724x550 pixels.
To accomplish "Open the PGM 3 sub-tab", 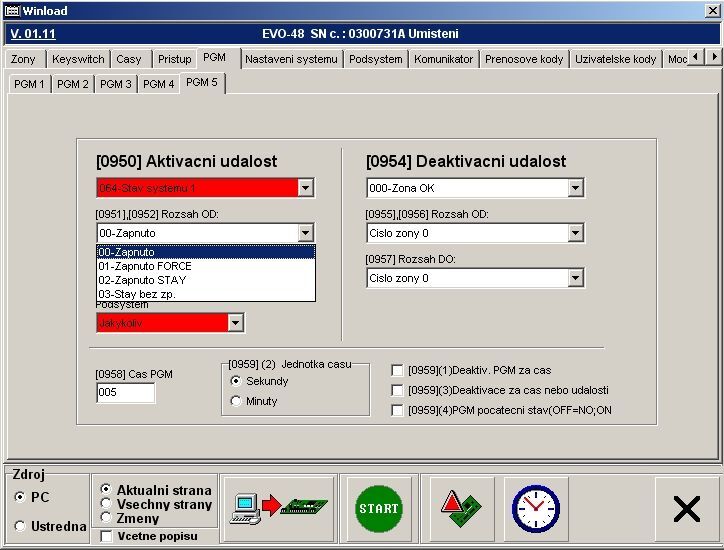I will pyautogui.click(x=116, y=84).
